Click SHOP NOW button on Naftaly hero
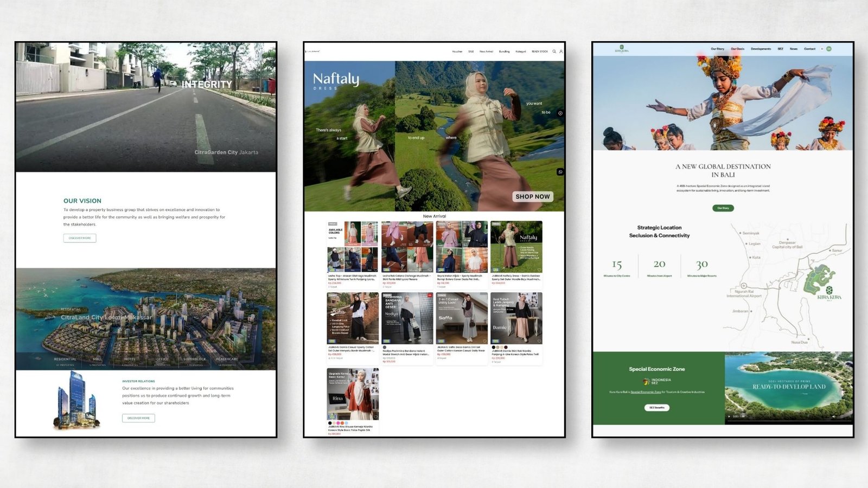The image size is (868, 488). click(533, 197)
